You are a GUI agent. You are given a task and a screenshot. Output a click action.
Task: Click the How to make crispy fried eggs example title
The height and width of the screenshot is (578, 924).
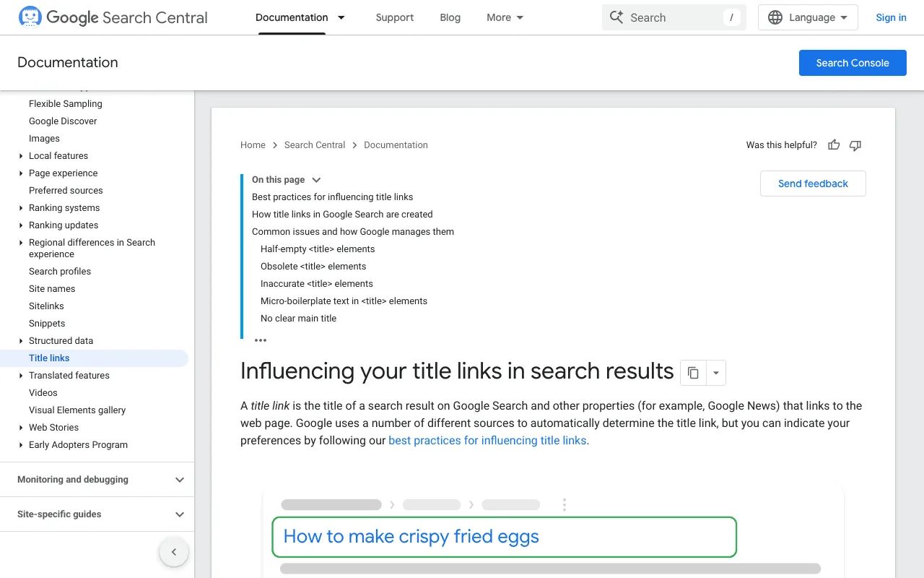(411, 537)
